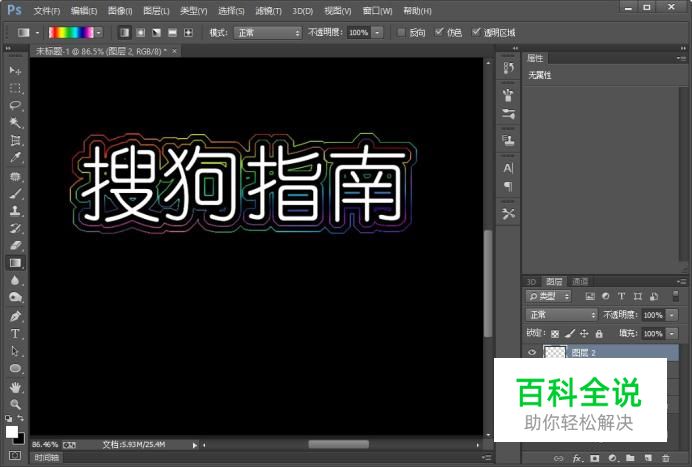Open the History panel icon
The width and height of the screenshot is (692, 467).
click(508, 68)
